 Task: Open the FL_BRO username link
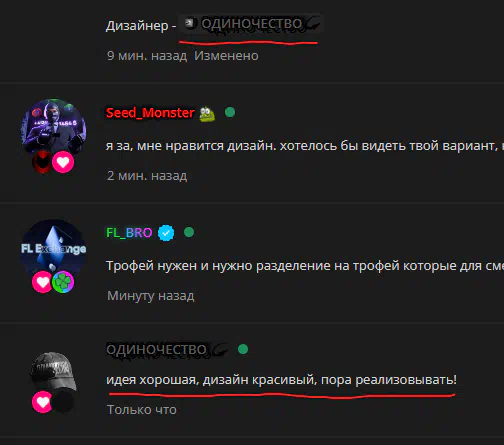[x=129, y=233]
